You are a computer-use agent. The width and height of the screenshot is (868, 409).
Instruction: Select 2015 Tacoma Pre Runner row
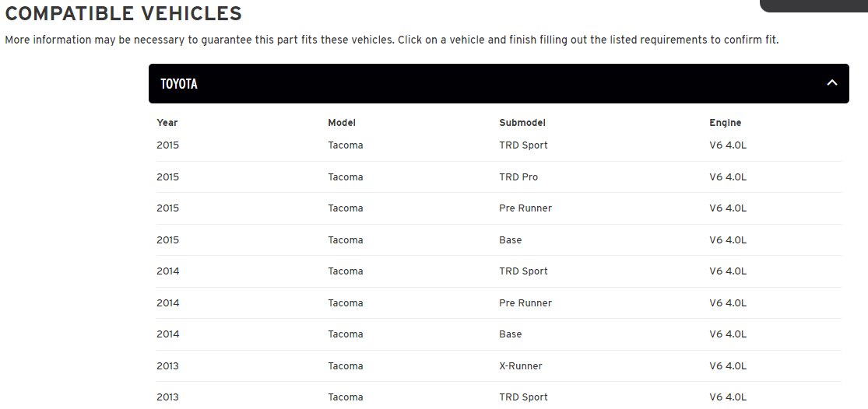point(499,208)
